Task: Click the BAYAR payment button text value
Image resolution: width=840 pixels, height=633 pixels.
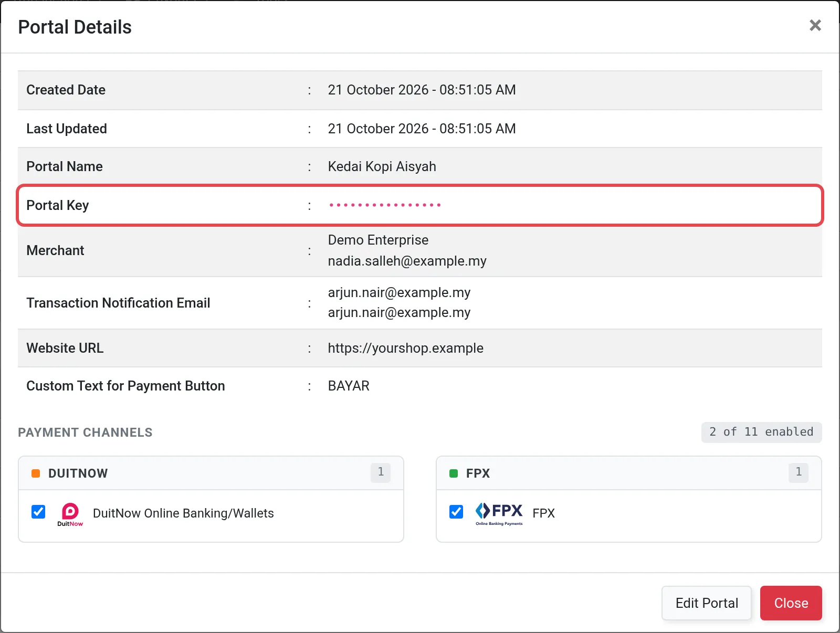Action: [x=349, y=386]
